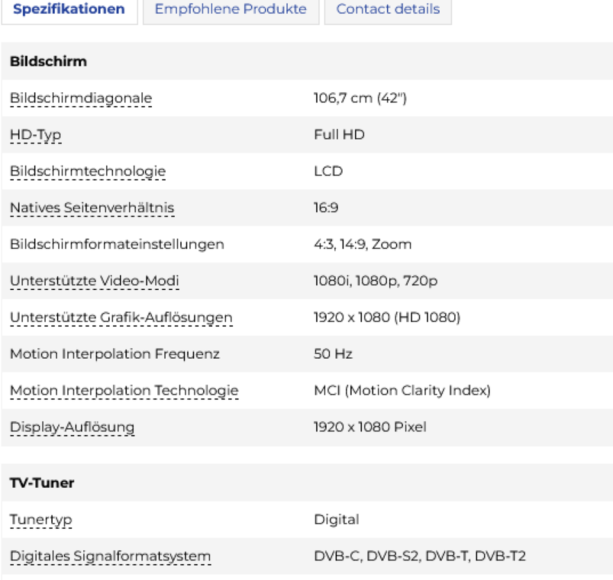Click the Motion Interpolation Frequenz row label
The width and height of the screenshot is (613, 580).
(113, 354)
